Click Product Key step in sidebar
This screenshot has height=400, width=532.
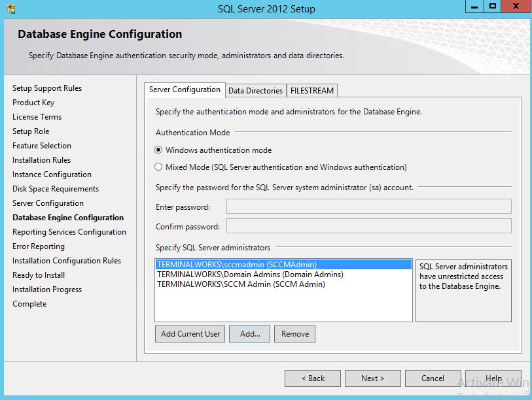tap(33, 103)
